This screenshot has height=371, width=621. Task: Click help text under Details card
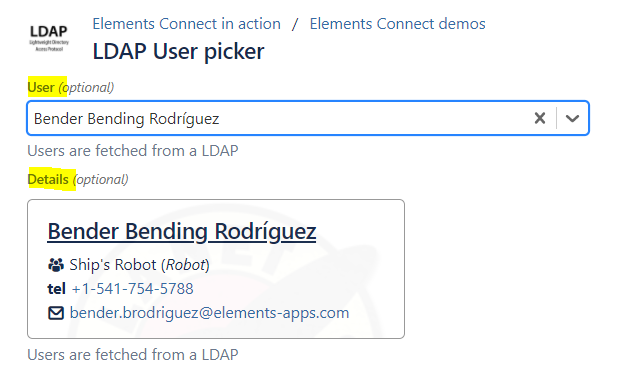[133, 355]
